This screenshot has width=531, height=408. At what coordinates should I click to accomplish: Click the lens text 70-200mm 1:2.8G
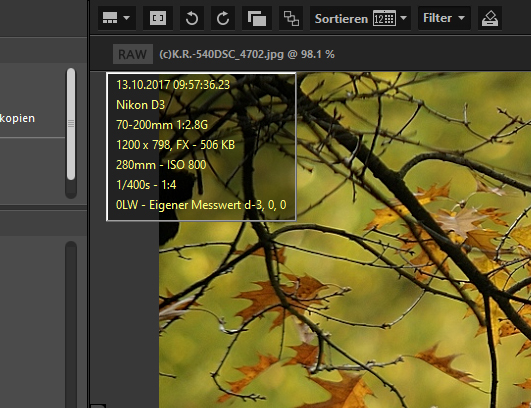[x=162, y=125]
